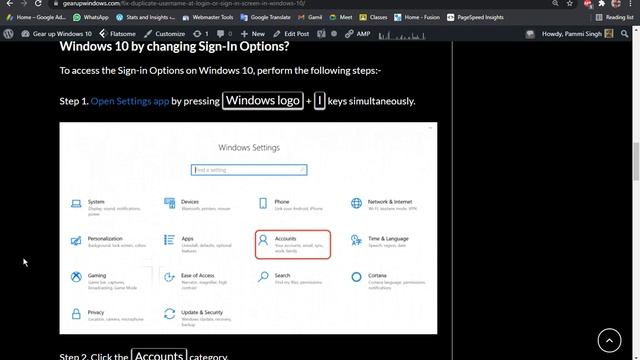640x360 pixels.
Task: Open the Extensions puzzle piece menu
Action: click(602, 3)
